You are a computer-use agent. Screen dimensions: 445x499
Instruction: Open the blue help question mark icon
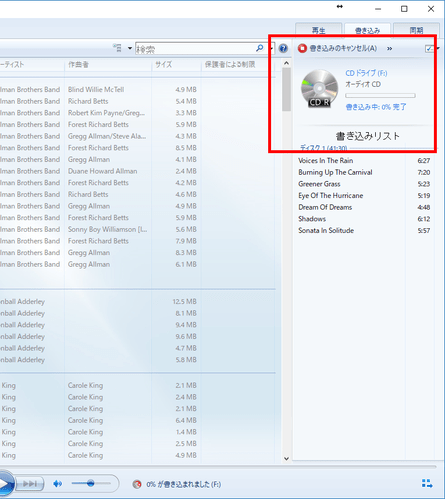[283, 49]
